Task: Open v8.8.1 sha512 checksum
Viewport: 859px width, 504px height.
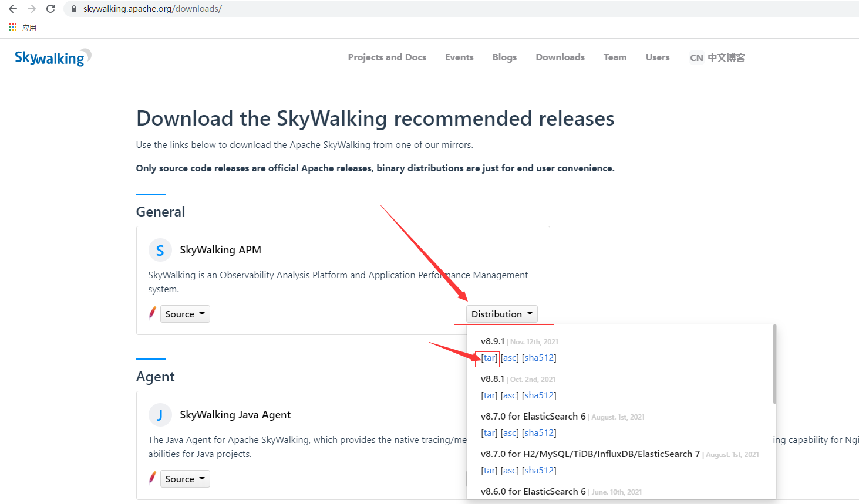Action: click(539, 395)
